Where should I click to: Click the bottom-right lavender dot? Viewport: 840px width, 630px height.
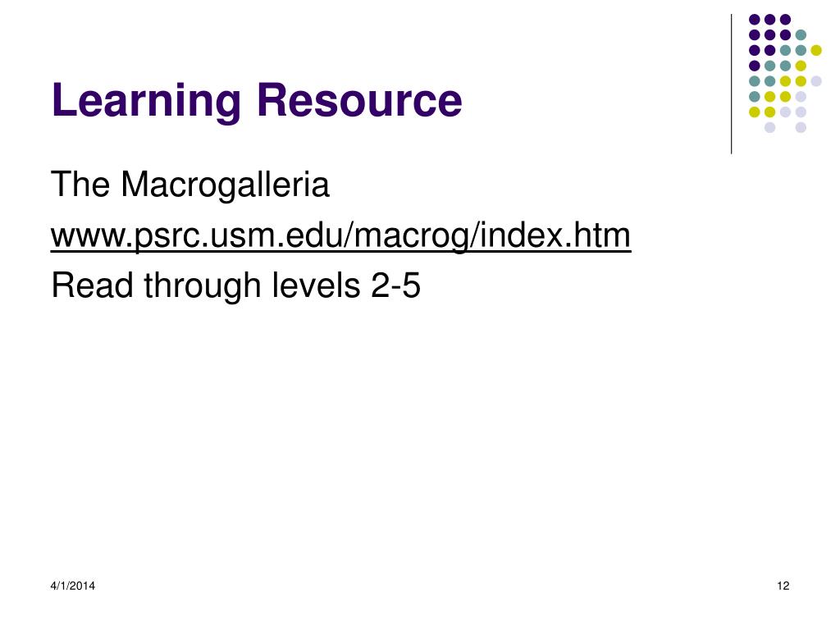[x=801, y=127]
